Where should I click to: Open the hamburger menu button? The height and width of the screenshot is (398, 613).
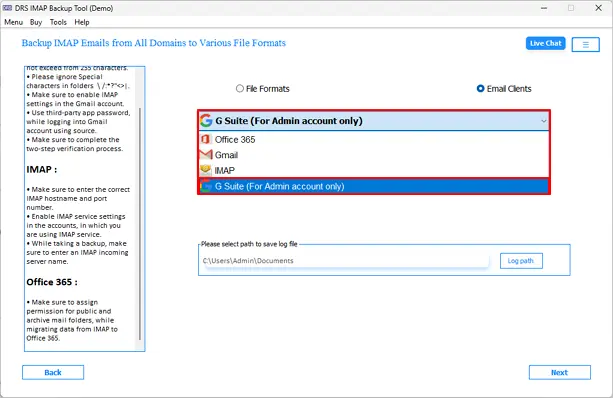click(x=585, y=44)
